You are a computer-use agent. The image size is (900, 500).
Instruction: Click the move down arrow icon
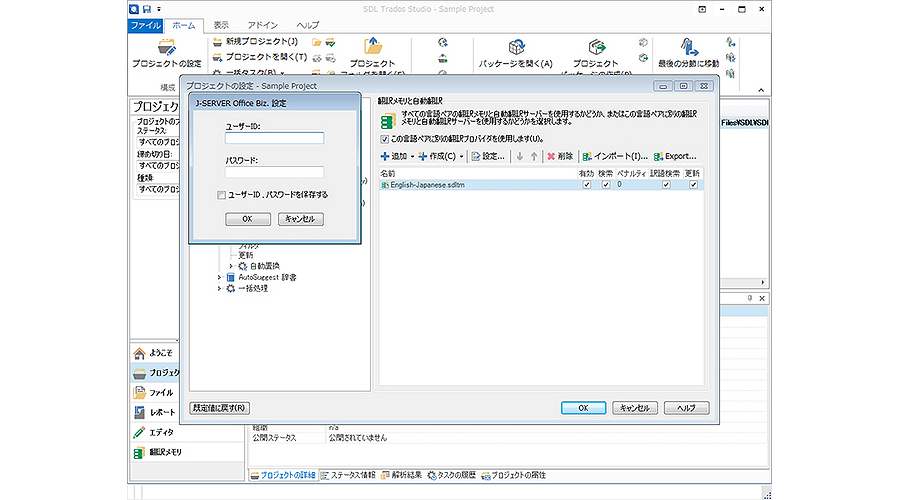[519, 156]
